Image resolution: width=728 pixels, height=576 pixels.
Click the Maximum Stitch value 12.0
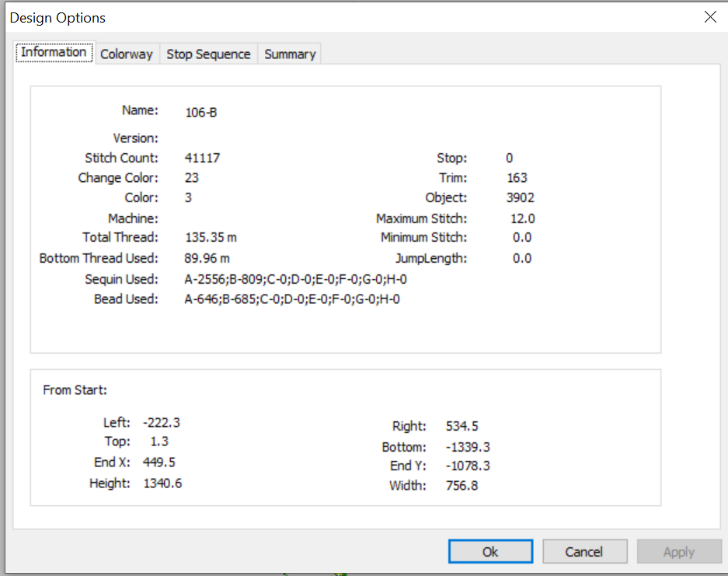pos(523,218)
